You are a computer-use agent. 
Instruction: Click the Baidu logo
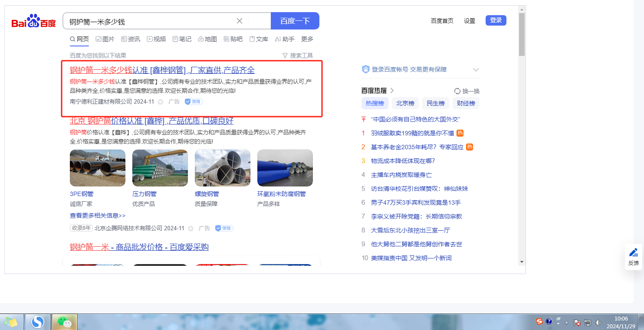point(33,21)
